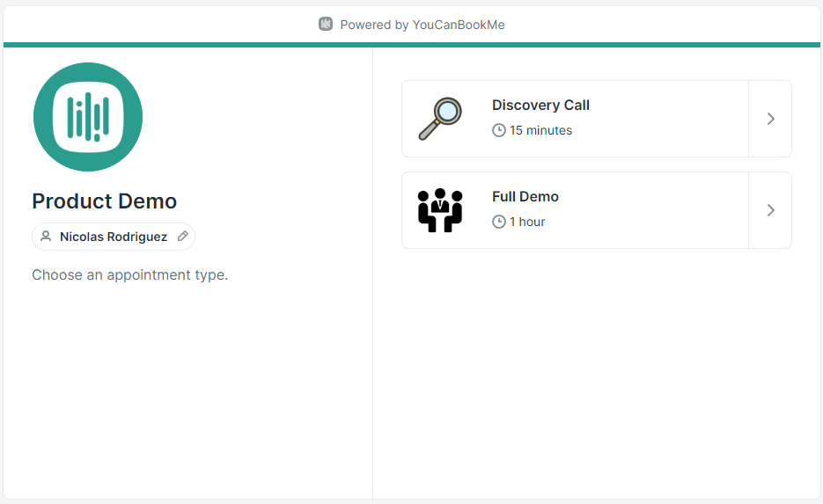Choose the Discovery Call appointment title

pyautogui.click(x=540, y=105)
